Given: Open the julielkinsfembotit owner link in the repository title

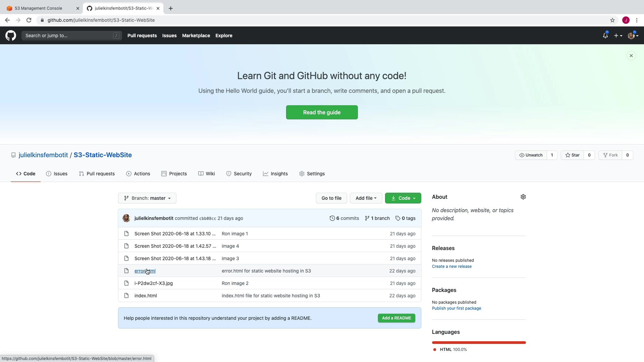Looking at the screenshot, I should 43,155.
